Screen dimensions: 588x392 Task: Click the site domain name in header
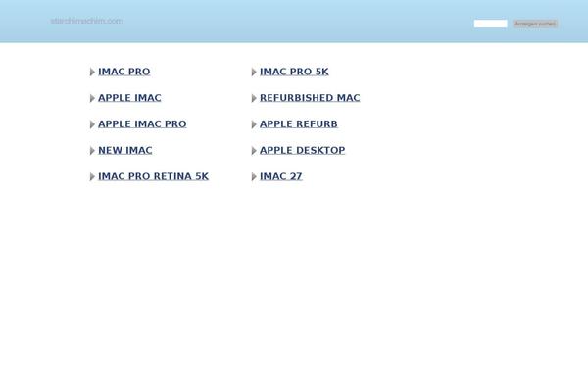[87, 21]
